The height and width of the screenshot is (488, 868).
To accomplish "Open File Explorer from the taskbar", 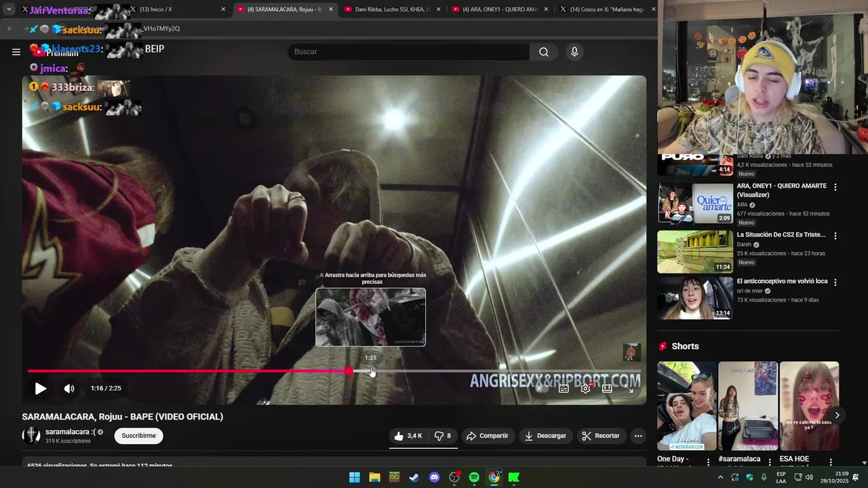I will 374,477.
